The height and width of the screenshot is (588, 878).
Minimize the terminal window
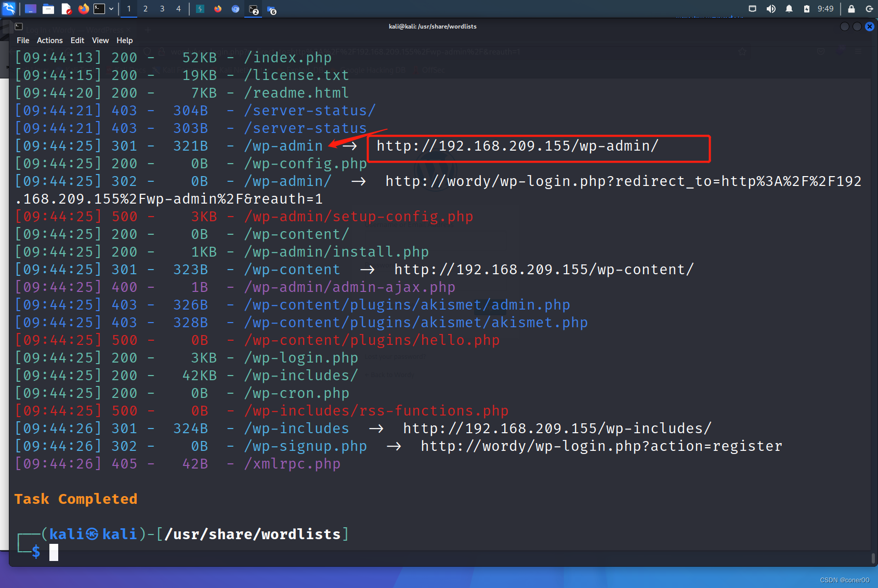pos(845,26)
